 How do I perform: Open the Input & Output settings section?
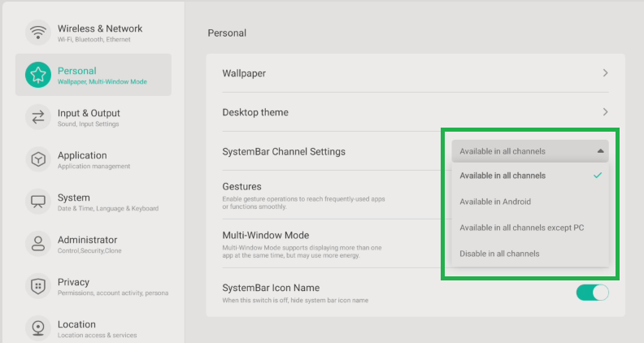(94, 117)
